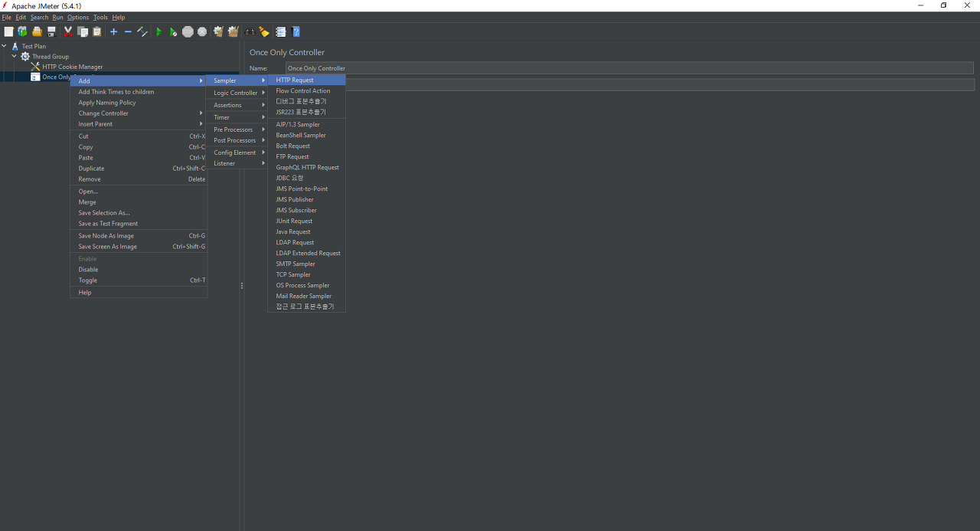Expand the Insert Parent submenu
Viewport: 980px width, 531px height.
pos(139,124)
